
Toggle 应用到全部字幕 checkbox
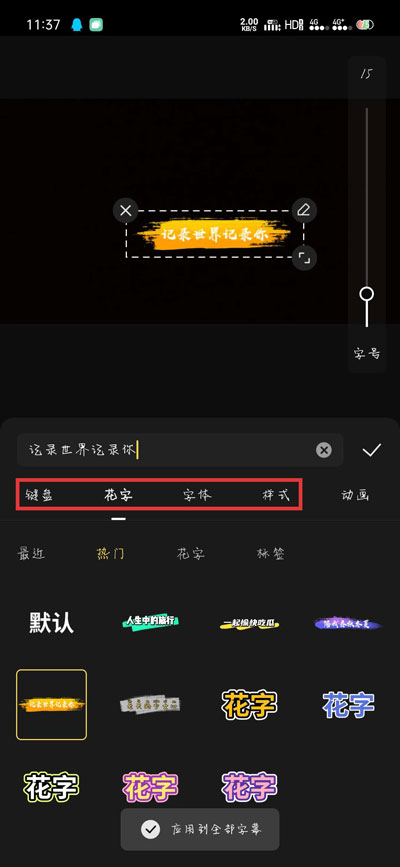click(150, 829)
